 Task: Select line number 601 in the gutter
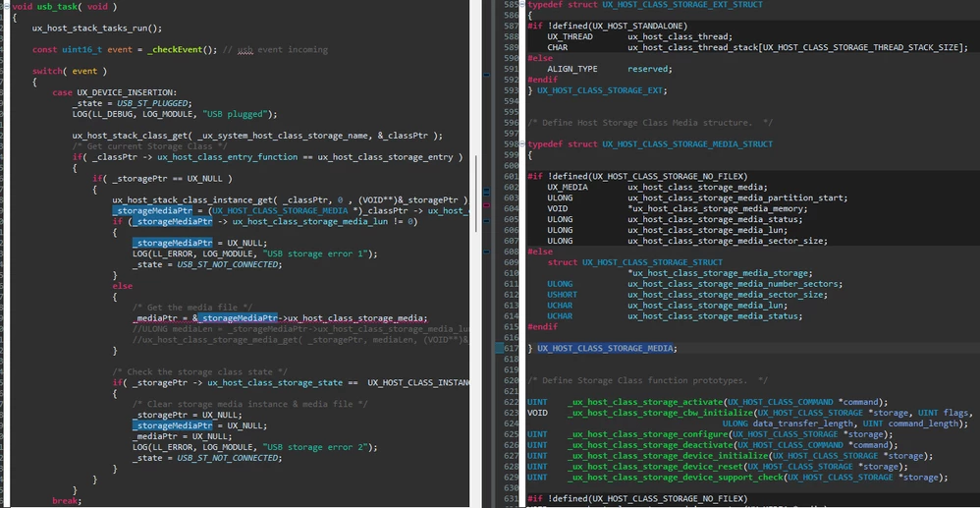(x=512, y=177)
